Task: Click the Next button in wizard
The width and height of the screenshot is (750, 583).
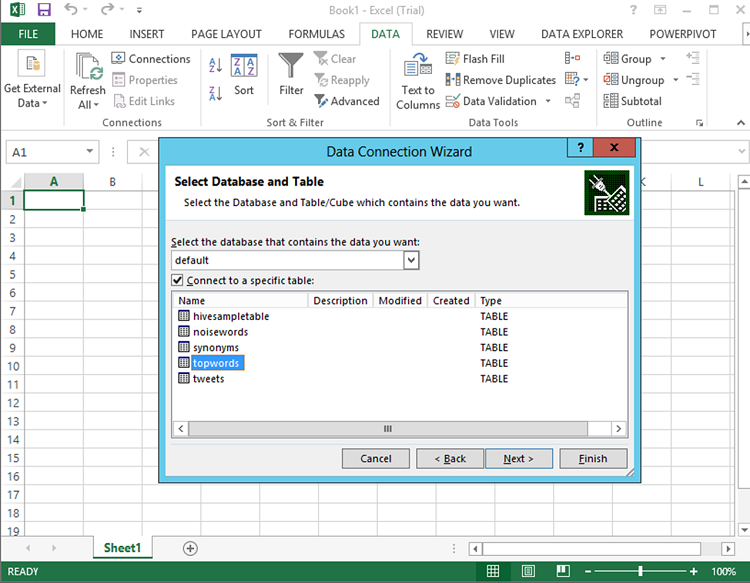Action: click(x=518, y=459)
